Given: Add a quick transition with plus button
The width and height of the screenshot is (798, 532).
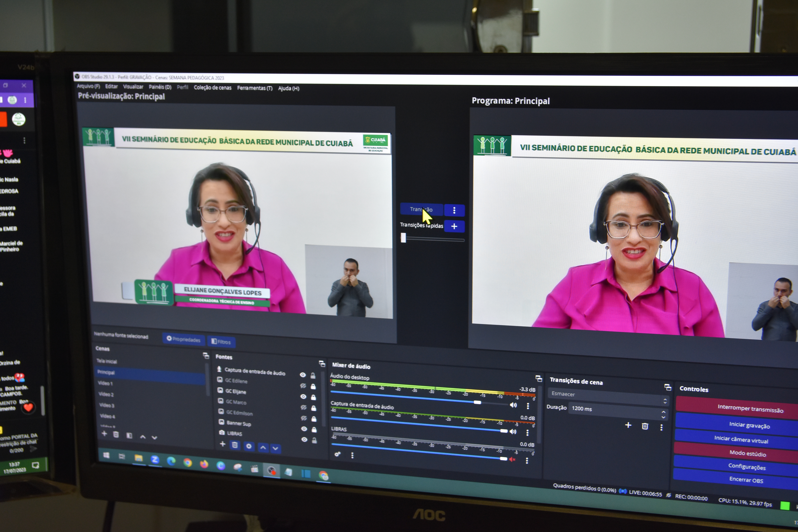Looking at the screenshot, I should (454, 226).
